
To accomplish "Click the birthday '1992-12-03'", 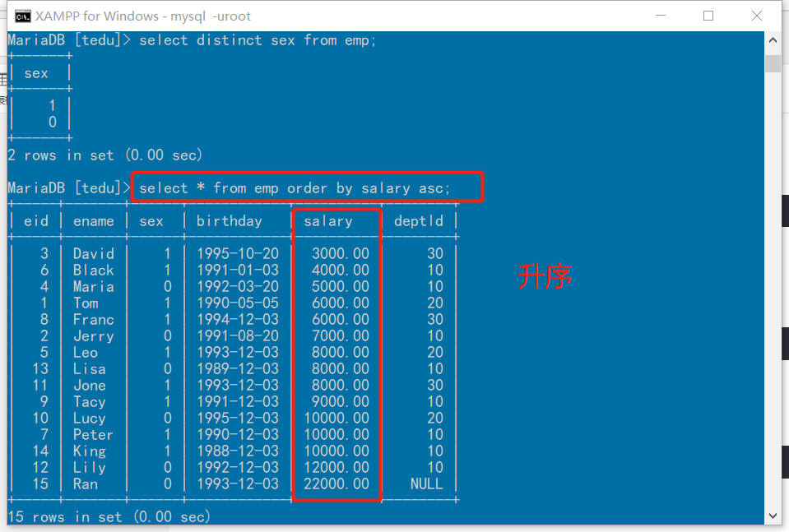I will pos(238,468).
